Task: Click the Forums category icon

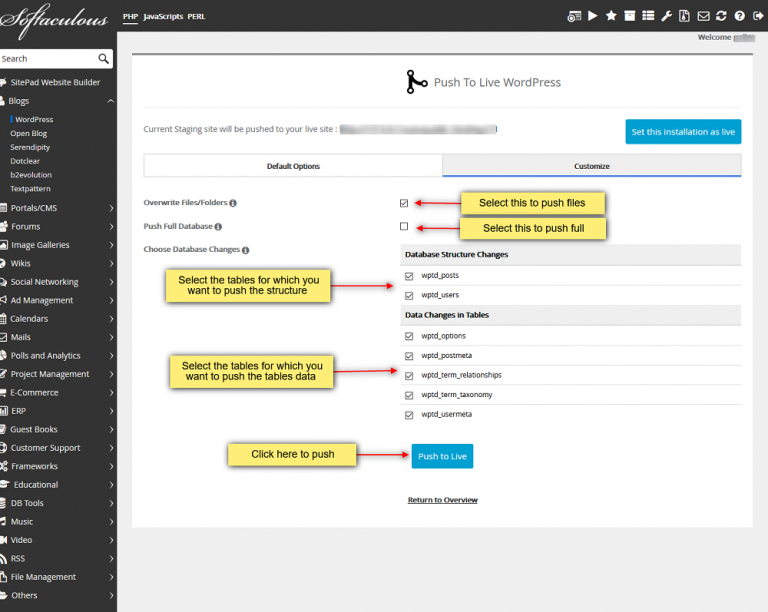Action: pos(4,226)
